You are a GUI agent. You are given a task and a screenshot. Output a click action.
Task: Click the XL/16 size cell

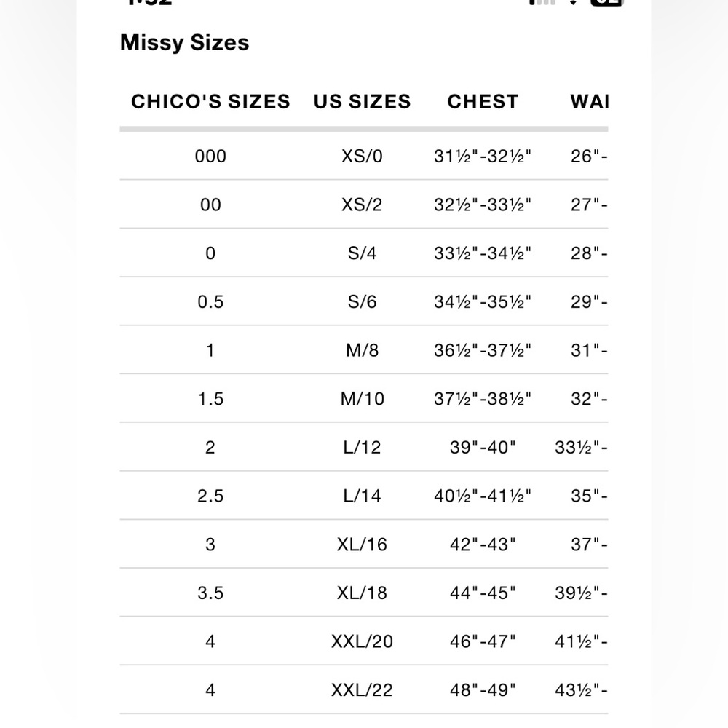(362, 544)
